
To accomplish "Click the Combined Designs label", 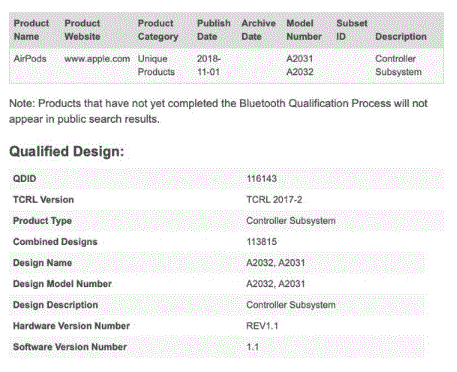I will 55,242.
